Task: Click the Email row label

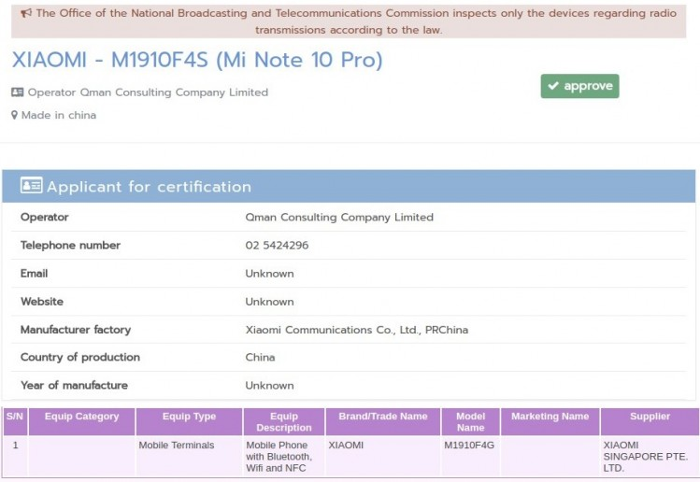Action: pyautogui.click(x=34, y=274)
